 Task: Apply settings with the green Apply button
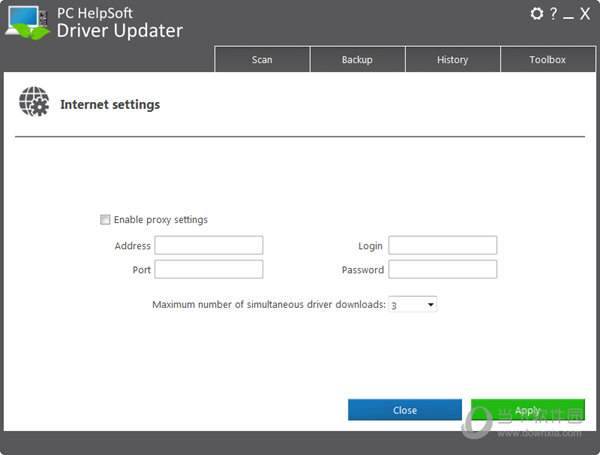[x=528, y=410]
